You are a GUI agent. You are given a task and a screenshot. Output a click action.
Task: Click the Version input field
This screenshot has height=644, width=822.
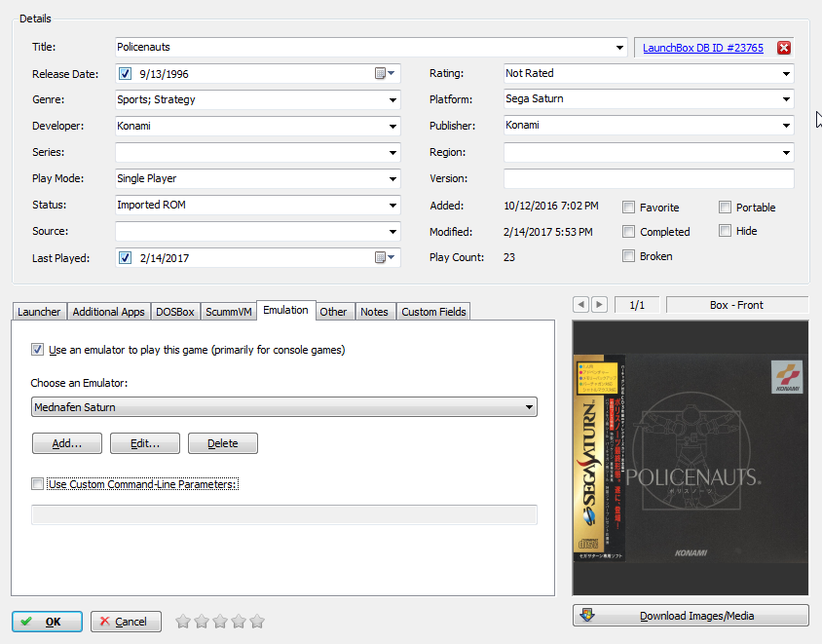pyautogui.click(x=649, y=178)
